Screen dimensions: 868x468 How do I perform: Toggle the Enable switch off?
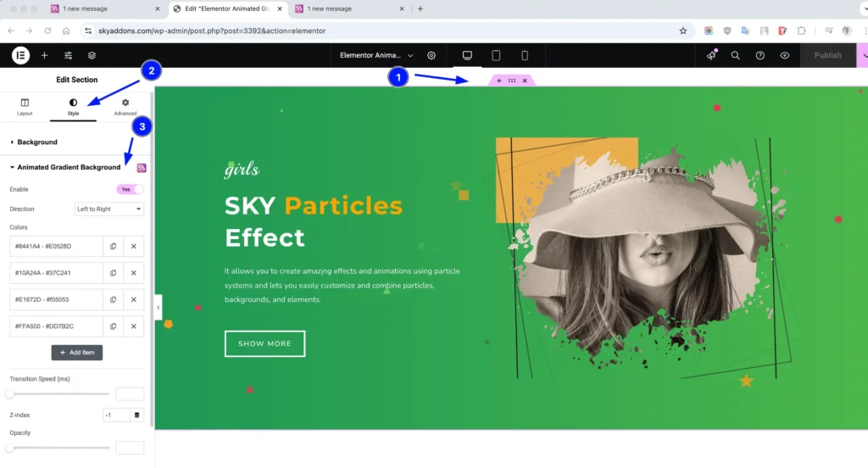point(130,189)
